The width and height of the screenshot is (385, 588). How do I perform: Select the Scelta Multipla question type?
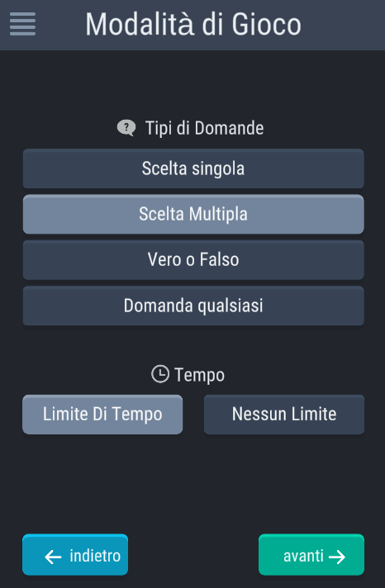tap(193, 214)
